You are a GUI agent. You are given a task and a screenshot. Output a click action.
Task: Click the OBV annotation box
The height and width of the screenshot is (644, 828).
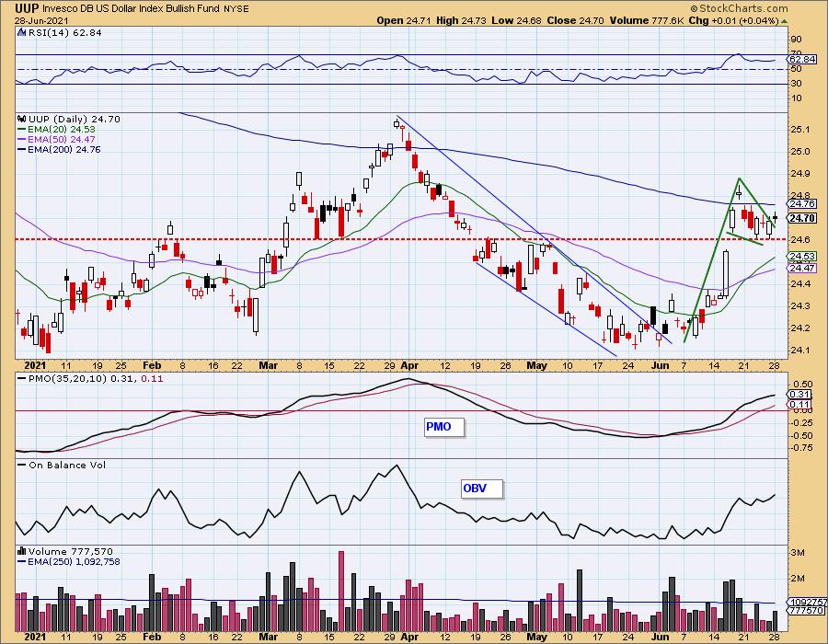point(481,489)
